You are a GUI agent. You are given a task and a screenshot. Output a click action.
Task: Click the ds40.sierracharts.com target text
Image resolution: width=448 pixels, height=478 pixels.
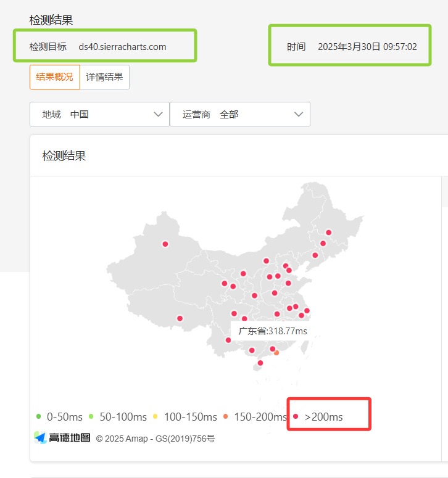[122, 47]
